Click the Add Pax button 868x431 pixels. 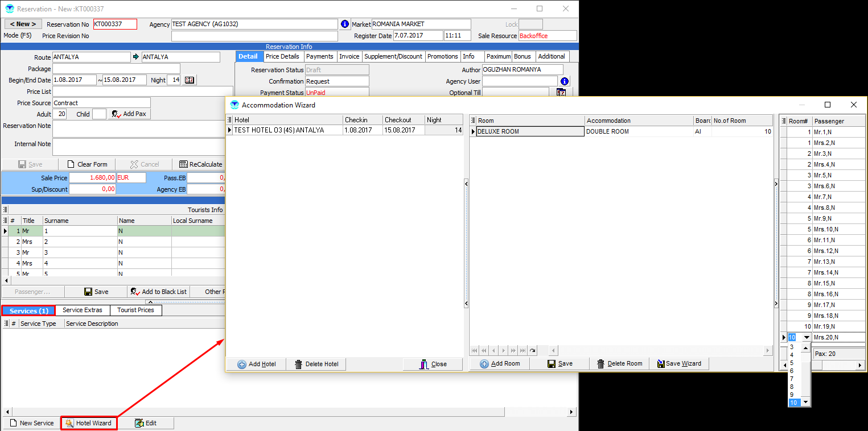pos(129,114)
